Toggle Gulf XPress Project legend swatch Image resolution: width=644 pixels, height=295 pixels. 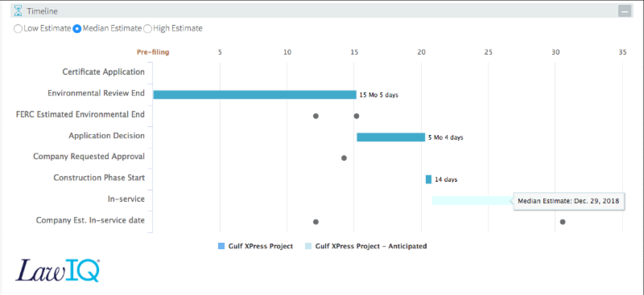click(x=221, y=246)
